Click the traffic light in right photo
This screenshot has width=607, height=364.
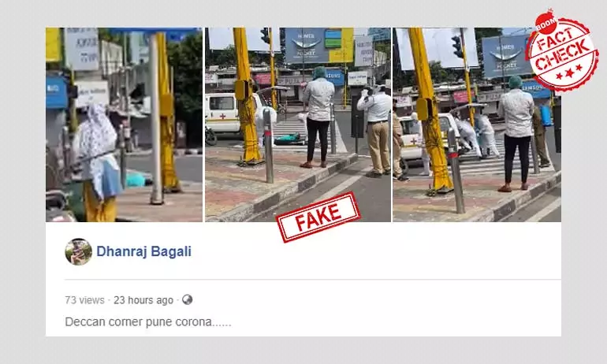[457, 46]
